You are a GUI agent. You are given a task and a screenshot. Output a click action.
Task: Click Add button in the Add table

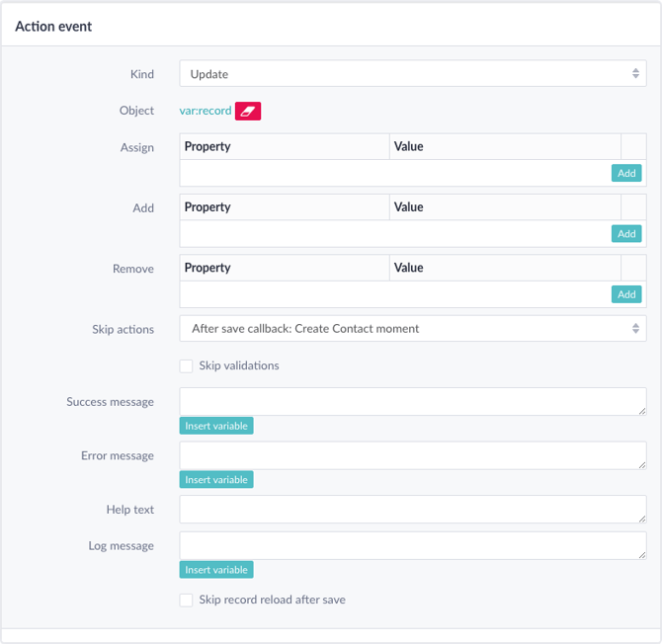(626, 233)
